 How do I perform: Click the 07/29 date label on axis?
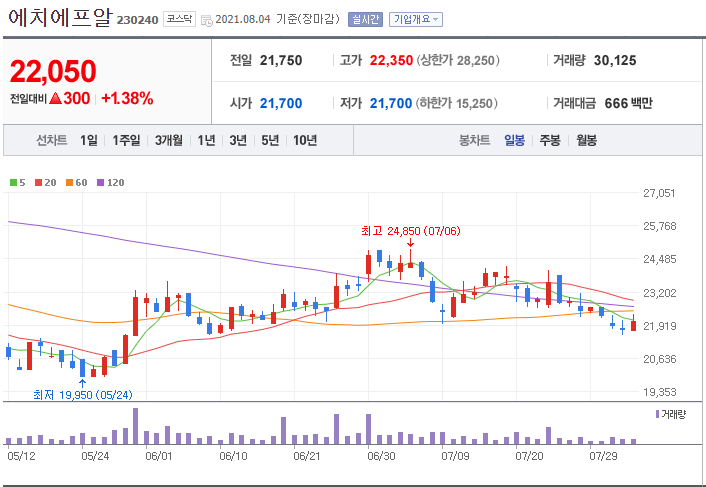tap(603, 456)
